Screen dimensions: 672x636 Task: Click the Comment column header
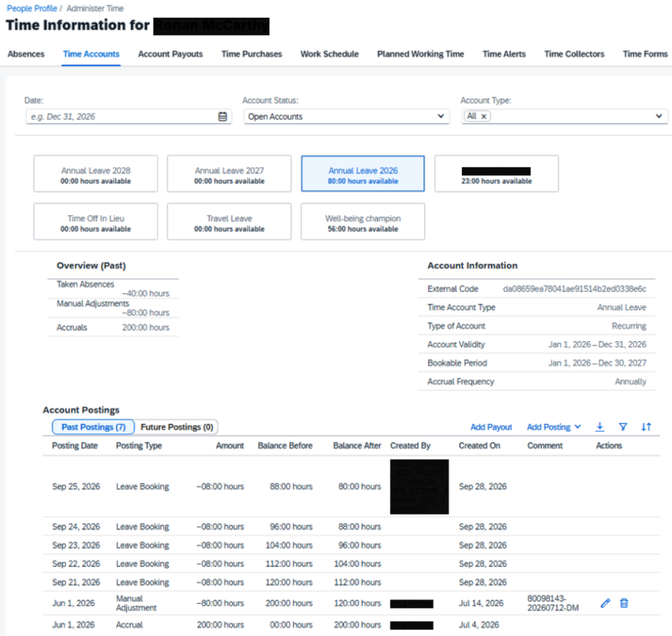click(x=545, y=446)
